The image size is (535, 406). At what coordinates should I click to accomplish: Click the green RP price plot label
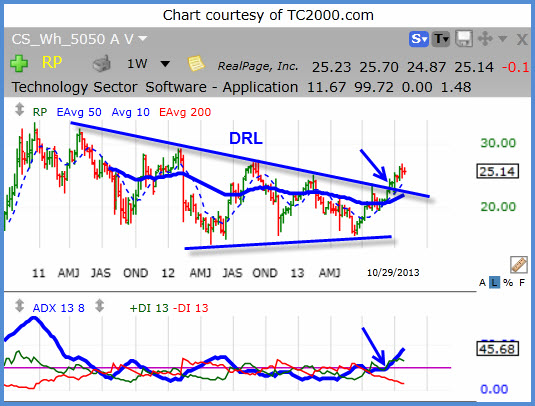click(x=40, y=112)
